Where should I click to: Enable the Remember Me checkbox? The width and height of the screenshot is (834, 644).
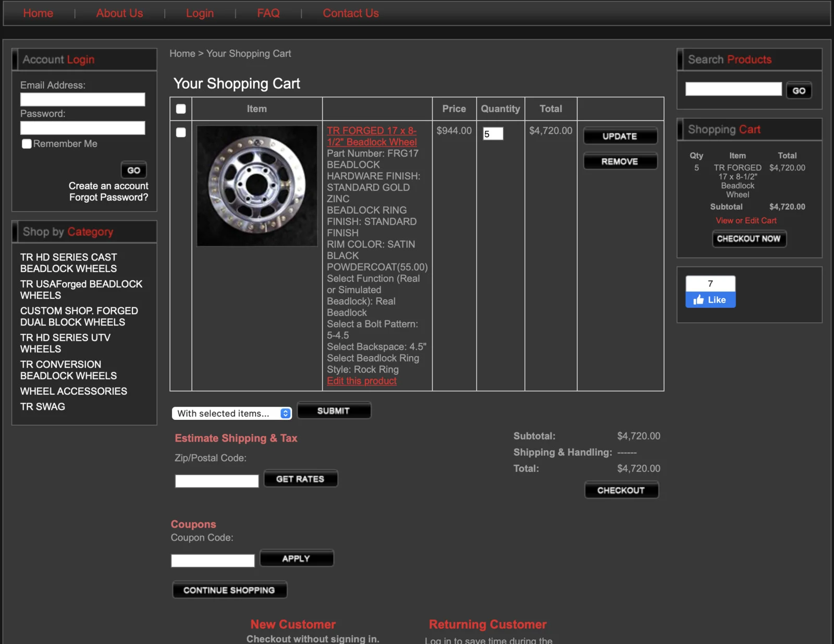pos(27,143)
